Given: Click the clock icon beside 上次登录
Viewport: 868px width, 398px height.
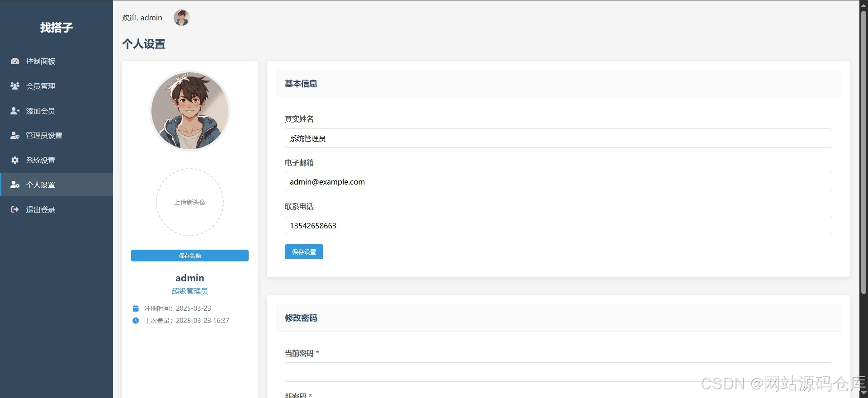Looking at the screenshot, I should 136,321.
